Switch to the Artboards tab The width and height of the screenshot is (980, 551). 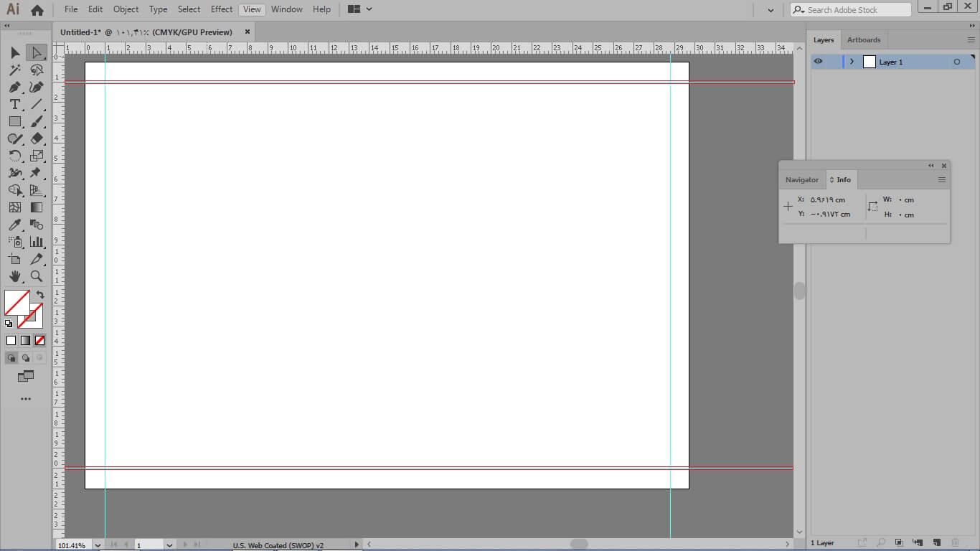(863, 40)
